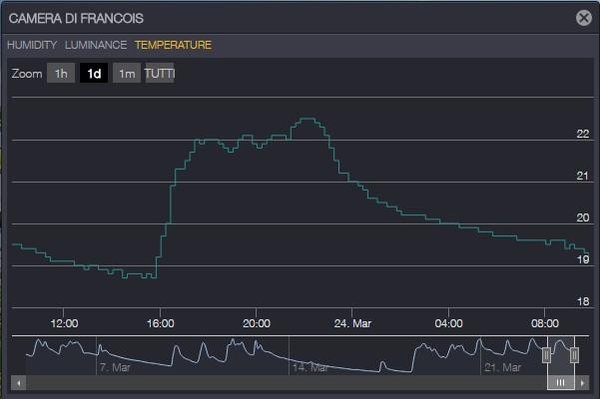Click the 12:00 axis label

click(x=64, y=324)
